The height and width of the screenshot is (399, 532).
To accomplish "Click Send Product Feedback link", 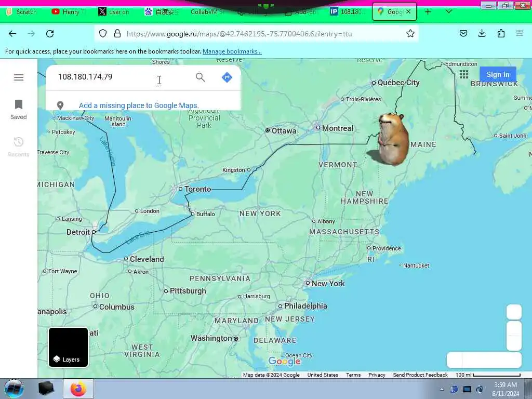I will (x=420, y=375).
